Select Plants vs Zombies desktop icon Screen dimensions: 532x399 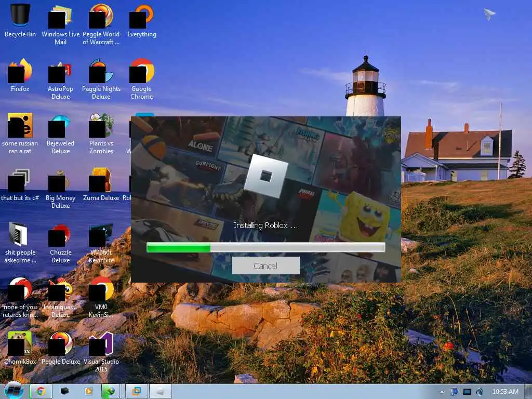tap(101, 134)
